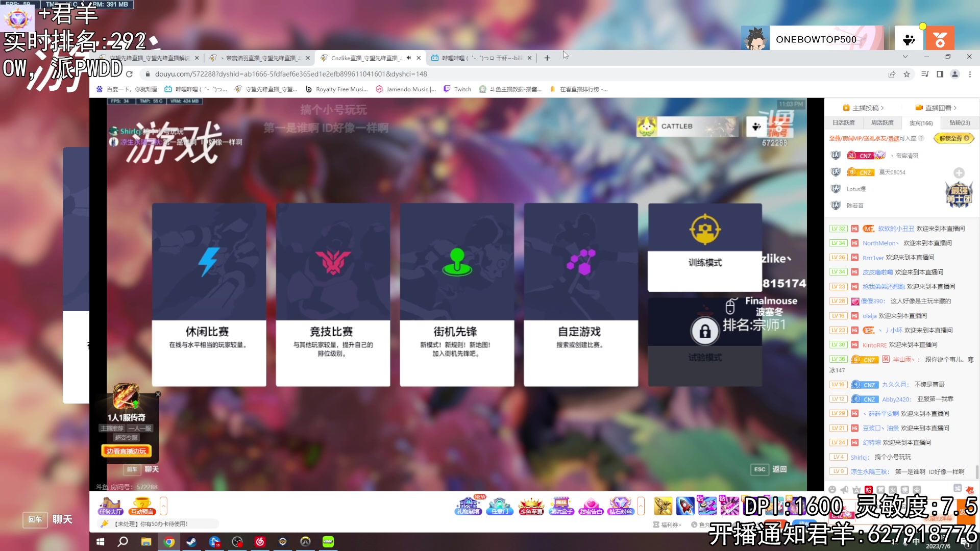Click 边看直播边玩 ad button
This screenshot has width=980, height=551.
[126, 451]
